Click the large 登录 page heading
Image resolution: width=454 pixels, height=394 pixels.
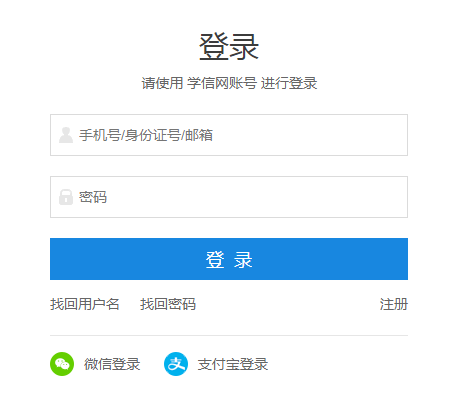229,47
